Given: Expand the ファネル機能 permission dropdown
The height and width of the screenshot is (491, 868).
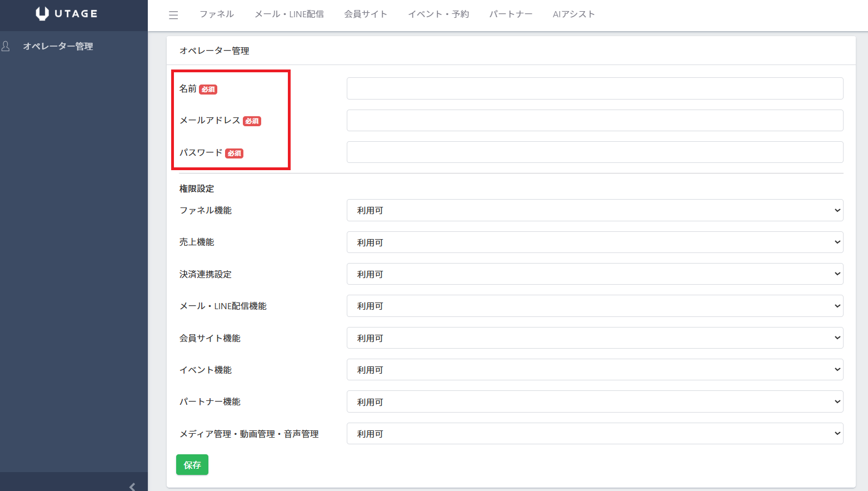Looking at the screenshot, I should [x=595, y=210].
